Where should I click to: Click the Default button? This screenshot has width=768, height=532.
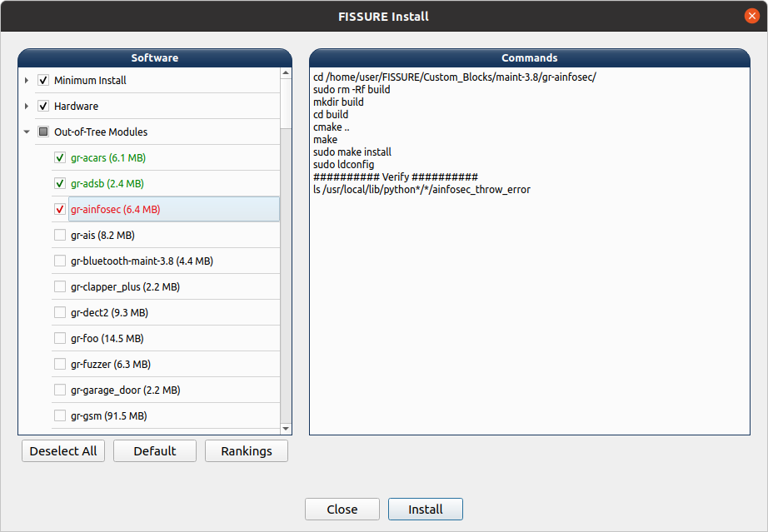click(155, 450)
